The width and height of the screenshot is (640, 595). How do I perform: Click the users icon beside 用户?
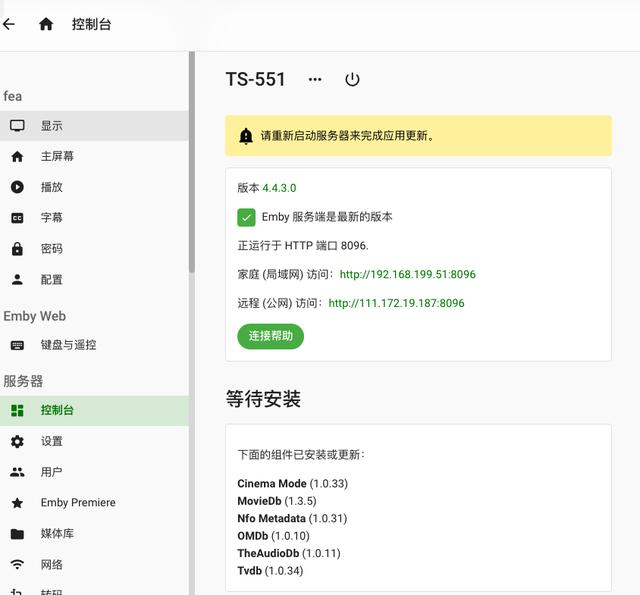(x=17, y=472)
